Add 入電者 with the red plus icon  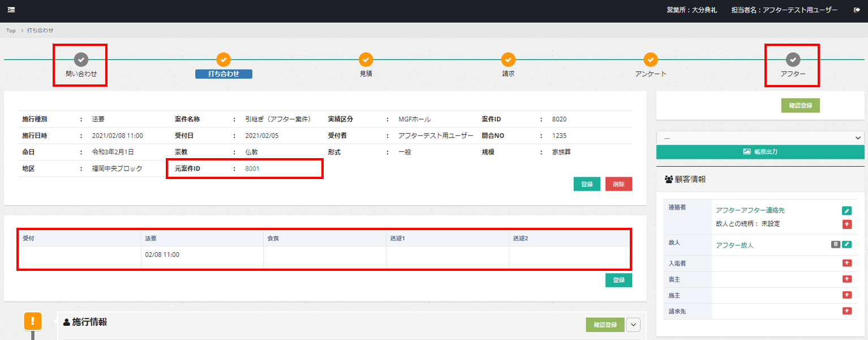pos(846,263)
